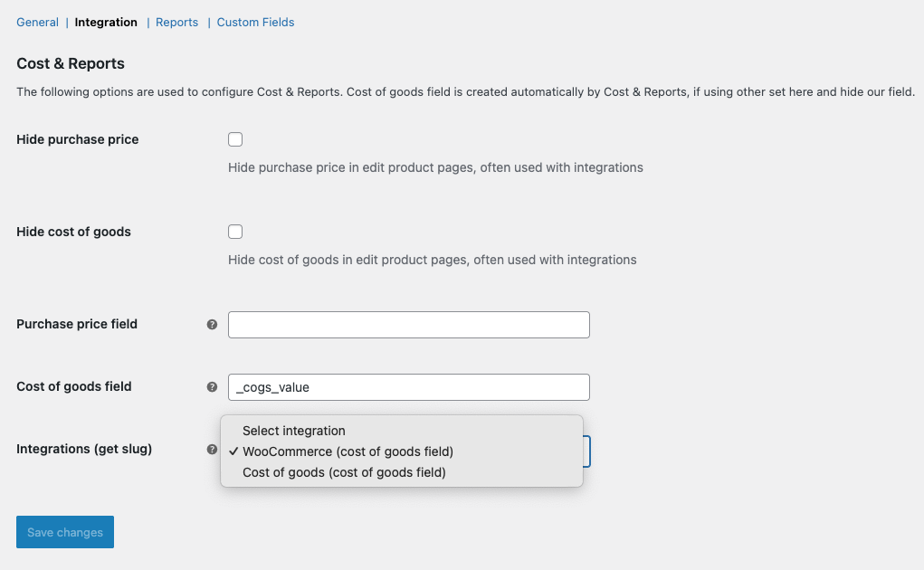Viewport: 924px width, 570px height.
Task: Click help icon beside Cost of goods field
Action: click(x=212, y=387)
